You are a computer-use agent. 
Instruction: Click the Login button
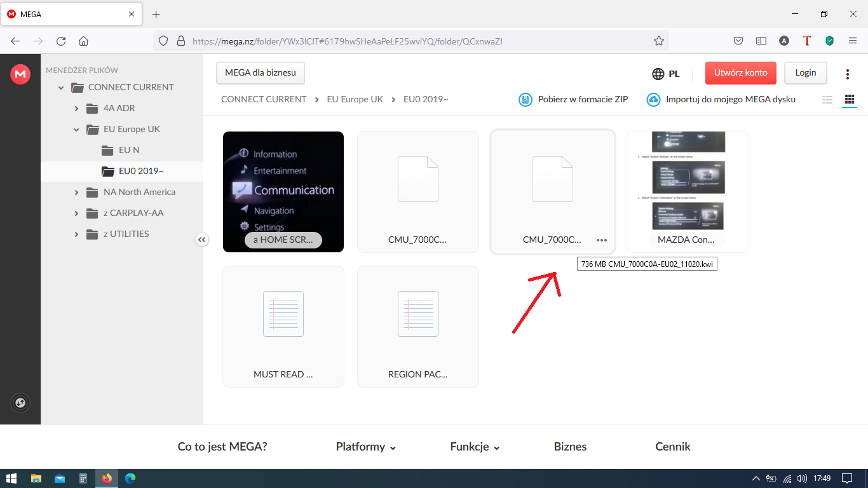pyautogui.click(x=805, y=72)
